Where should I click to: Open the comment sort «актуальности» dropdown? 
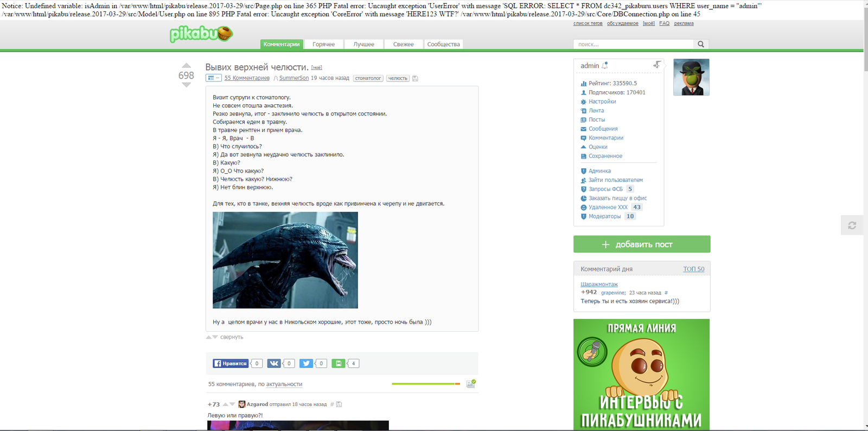pos(284,384)
